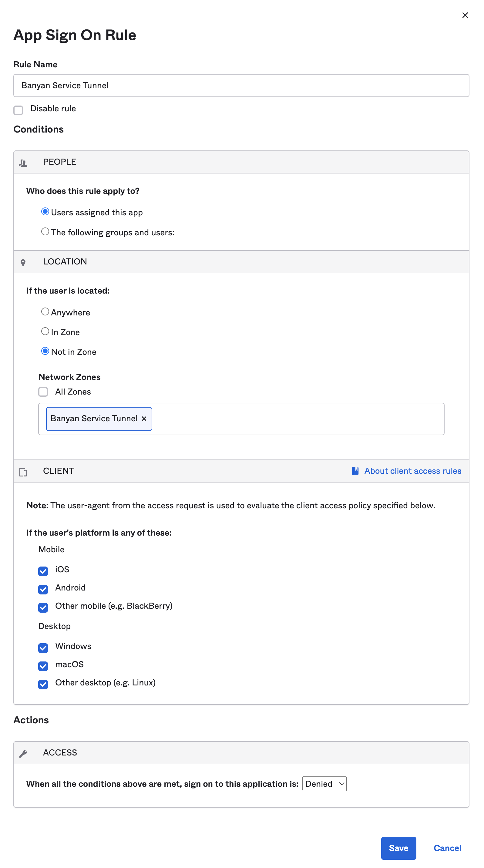
Task: Click the Rule Name text field
Action: coord(241,86)
